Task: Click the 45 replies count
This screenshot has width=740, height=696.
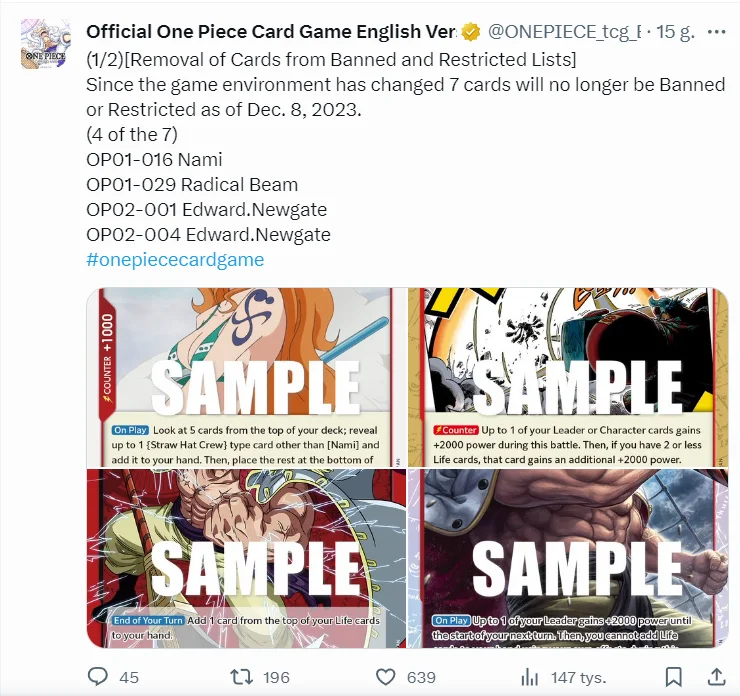Action: [x=129, y=678]
